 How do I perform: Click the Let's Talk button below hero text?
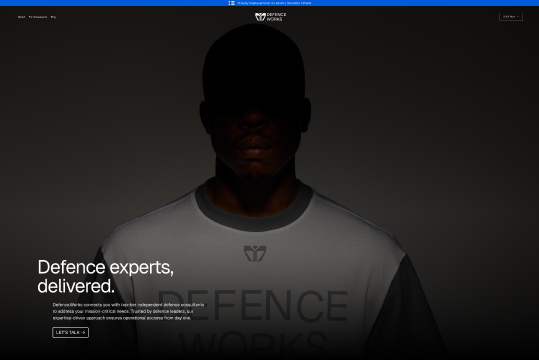coord(70,332)
